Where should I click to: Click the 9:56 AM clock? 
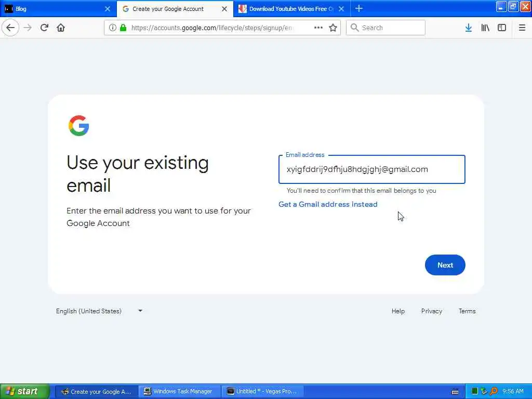(x=513, y=391)
